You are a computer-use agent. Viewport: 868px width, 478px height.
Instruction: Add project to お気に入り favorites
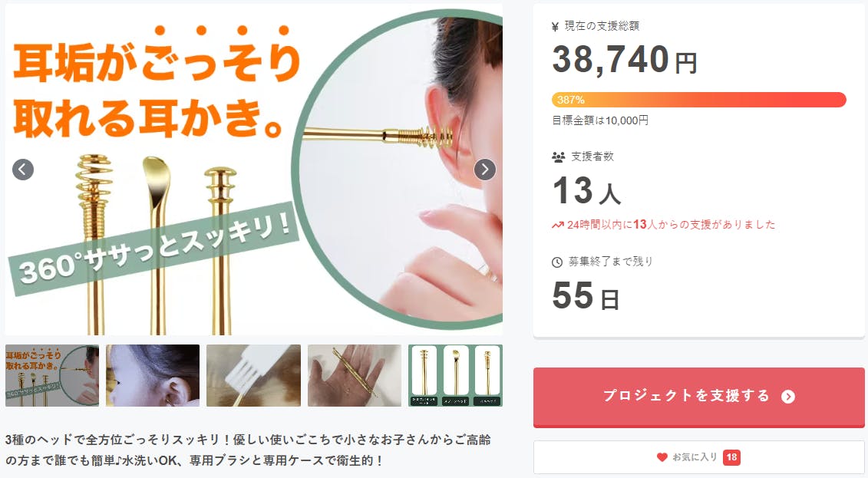698,457
